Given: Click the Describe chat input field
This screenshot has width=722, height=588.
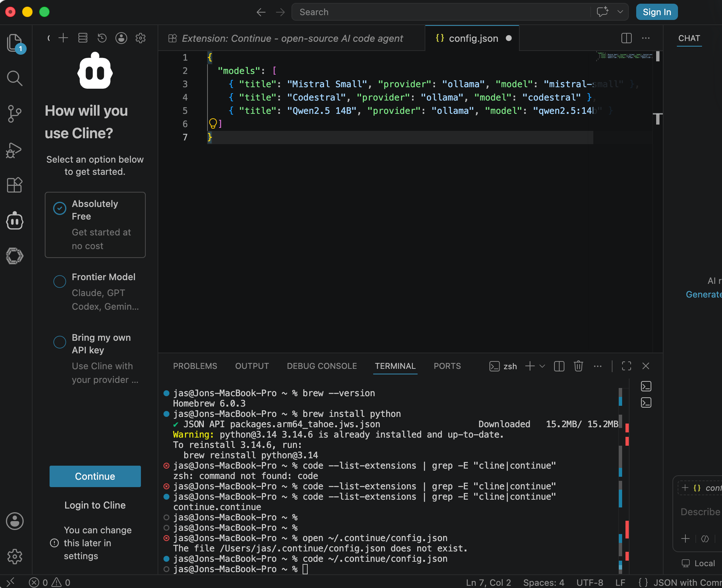Looking at the screenshot, I should [701, 512].
